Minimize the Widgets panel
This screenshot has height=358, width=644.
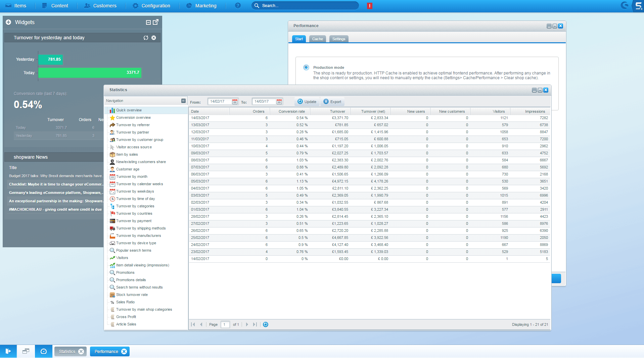148,22
